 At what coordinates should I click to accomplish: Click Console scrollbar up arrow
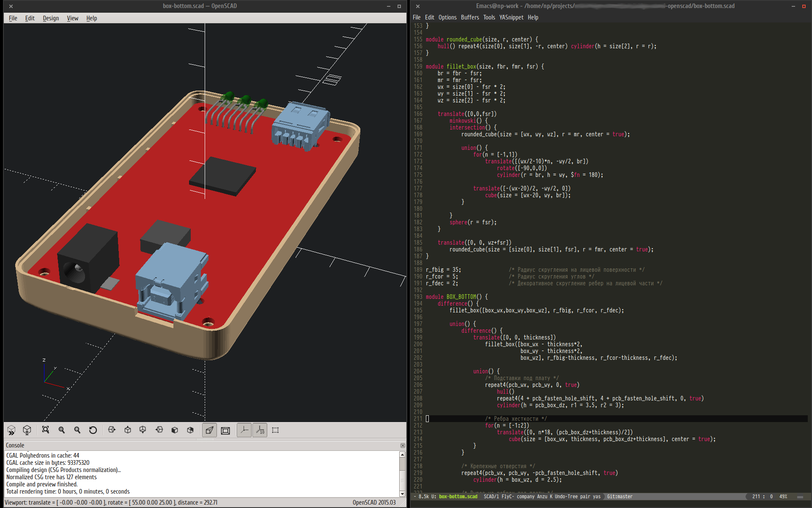coord(402,454)
